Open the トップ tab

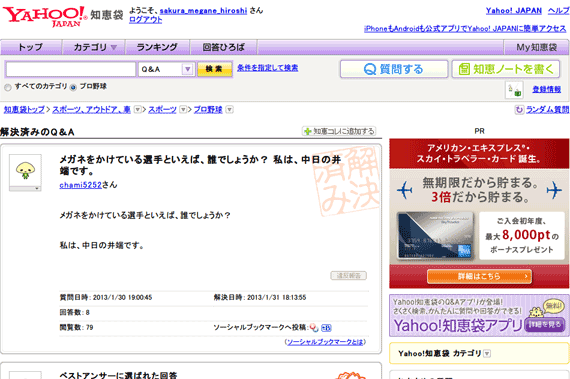pyautogui.click(x=31, y=47)
